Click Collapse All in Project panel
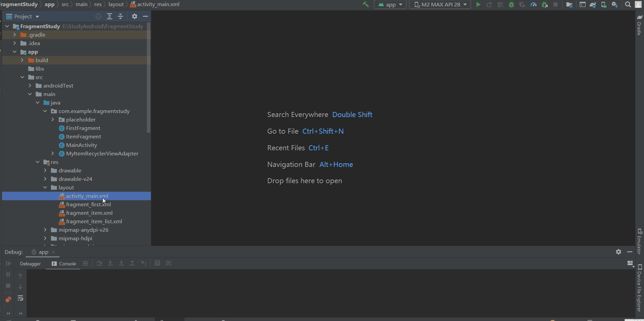This screenshot has height=321, width=644. 120,16
